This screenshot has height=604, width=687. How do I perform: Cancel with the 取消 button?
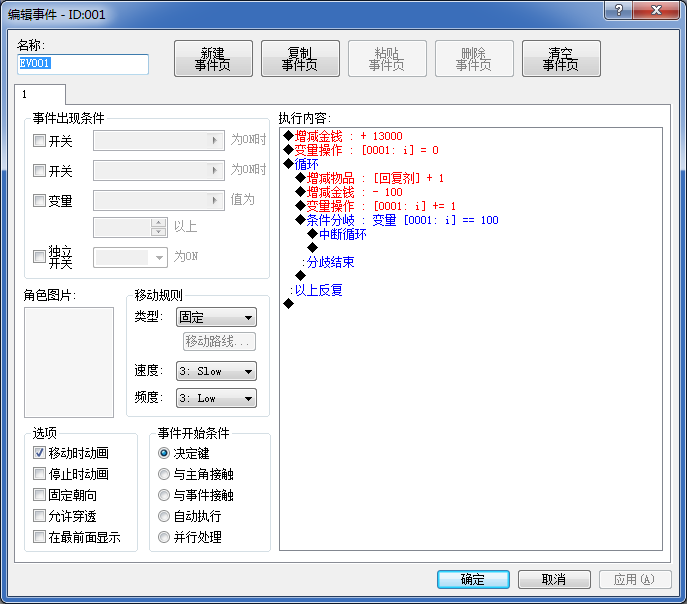point(554,579)
